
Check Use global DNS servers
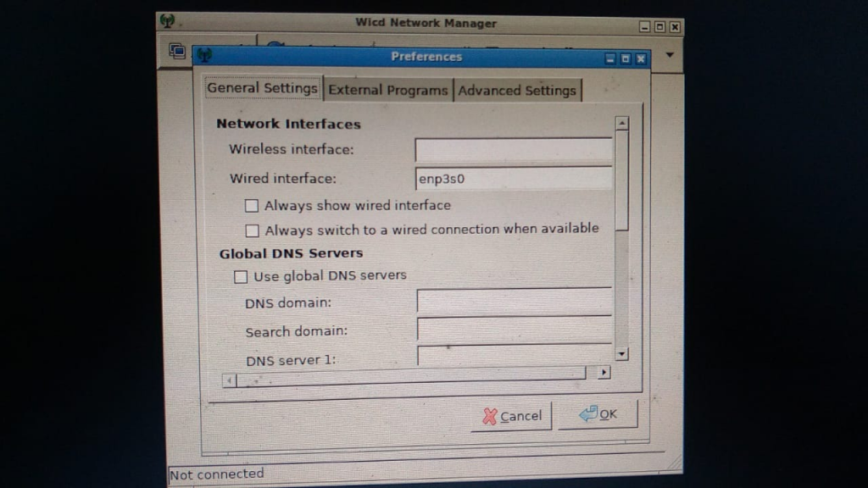point(240,277)
